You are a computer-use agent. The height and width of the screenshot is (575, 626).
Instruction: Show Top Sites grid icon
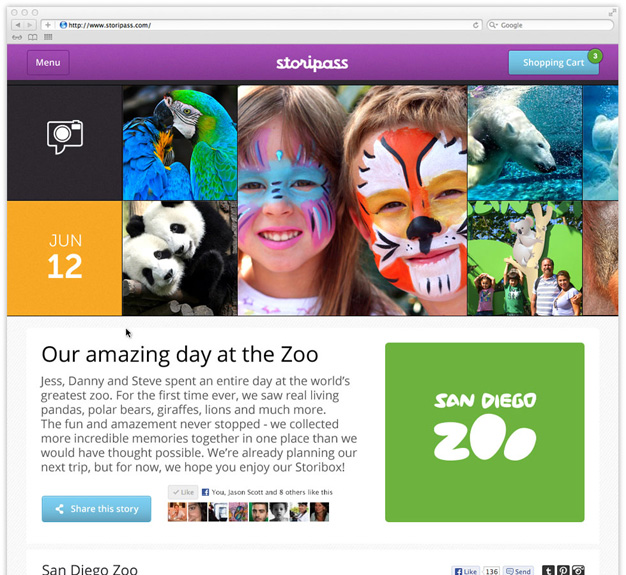[x=48, y=37]
